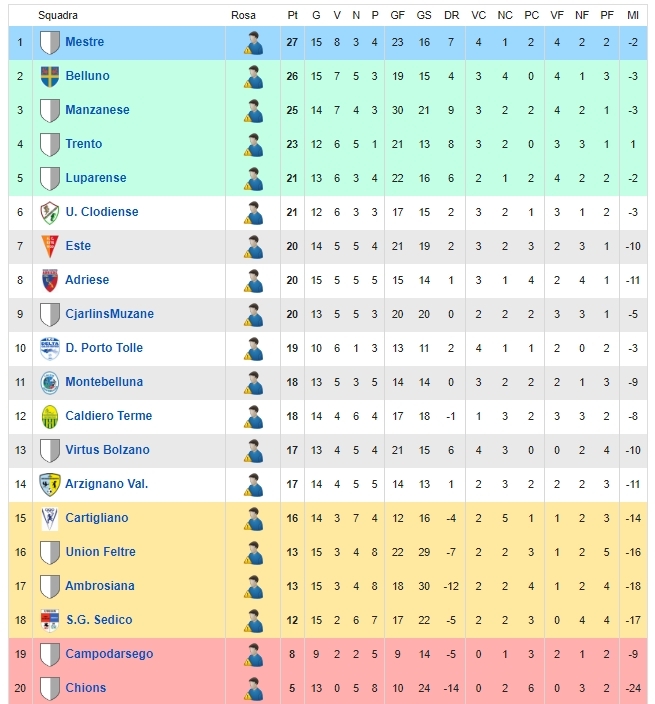Image resolution: width=655 pixels, height=704 pixels.
Task: Click the Caldiero Terme team crest
Action: [49, 416]
